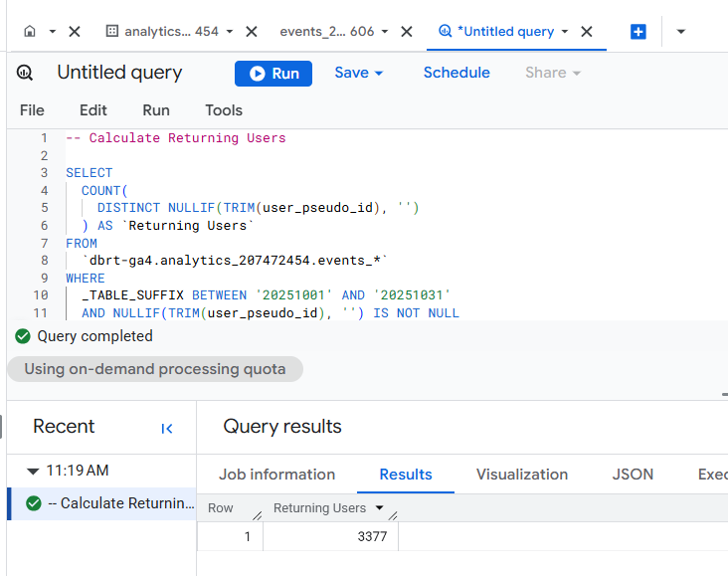Switch to the Results tab

[406, 475]
